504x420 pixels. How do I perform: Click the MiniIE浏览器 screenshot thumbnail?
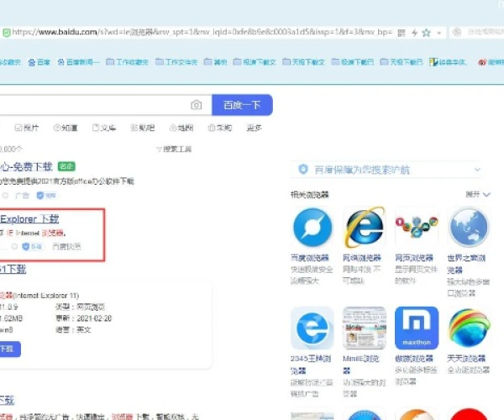tap(365, 328)
